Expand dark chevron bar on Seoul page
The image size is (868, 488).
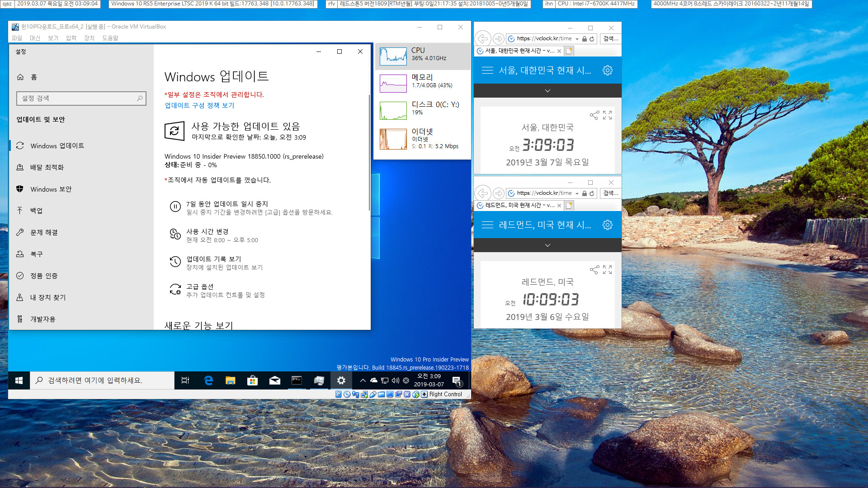pos(547,91)
